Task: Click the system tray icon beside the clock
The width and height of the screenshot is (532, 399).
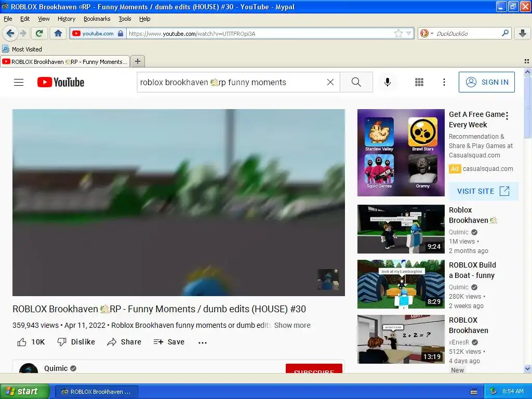Action: (494, 392)
